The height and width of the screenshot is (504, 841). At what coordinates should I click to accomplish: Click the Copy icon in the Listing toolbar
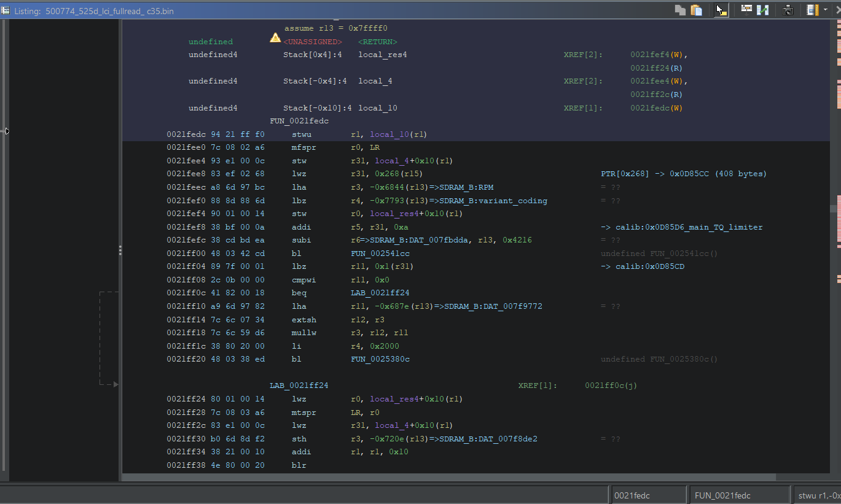coord(680,10)
